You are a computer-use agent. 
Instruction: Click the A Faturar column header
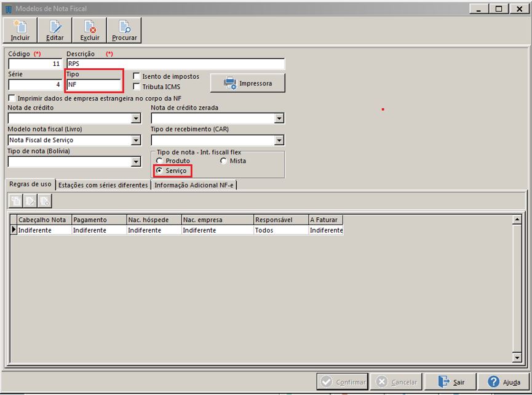[326, 220]
